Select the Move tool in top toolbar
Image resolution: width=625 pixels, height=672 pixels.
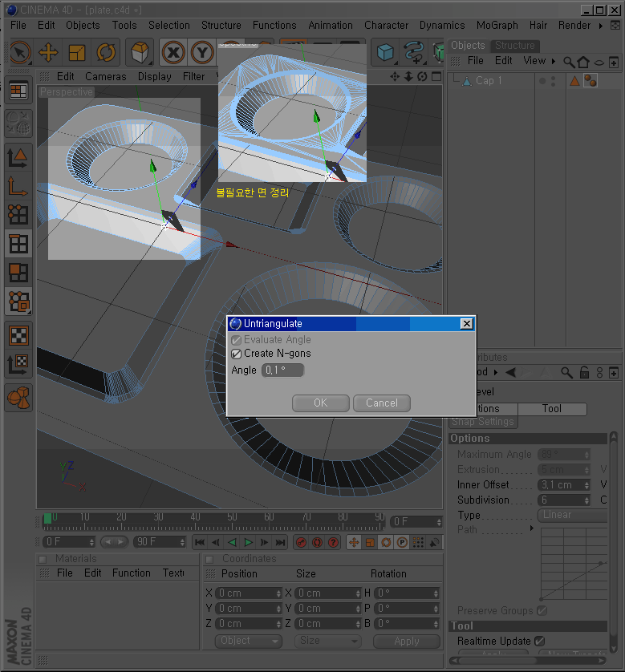click(48, 53)
